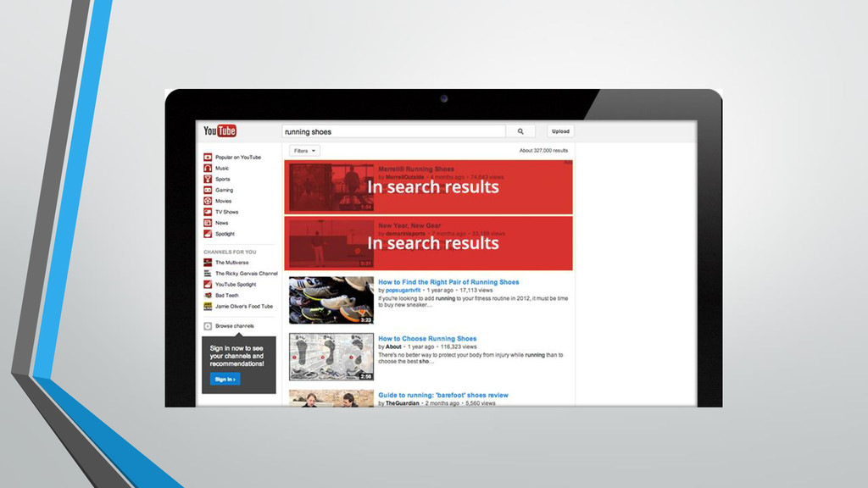Open How to Find the Right Pair of Running Shoes

coord(448,282)
